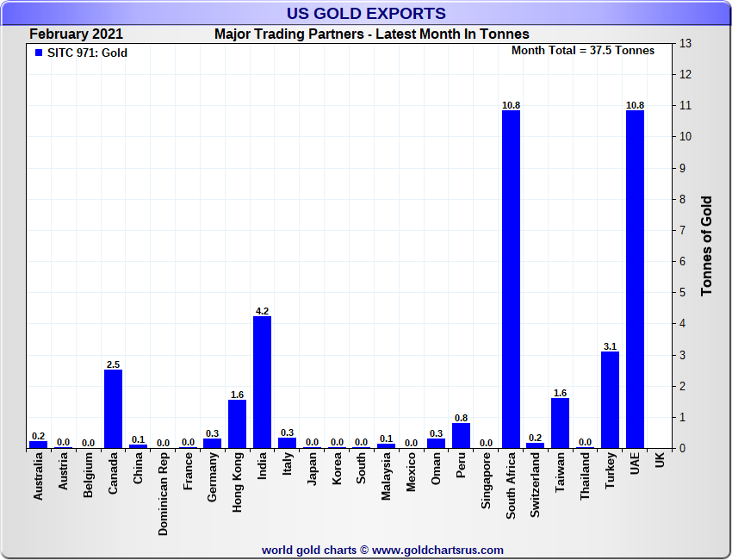Click the 10.8 value above South Africa
The width and height of the screenshot is (732, 560).
(x=511, y=106)
